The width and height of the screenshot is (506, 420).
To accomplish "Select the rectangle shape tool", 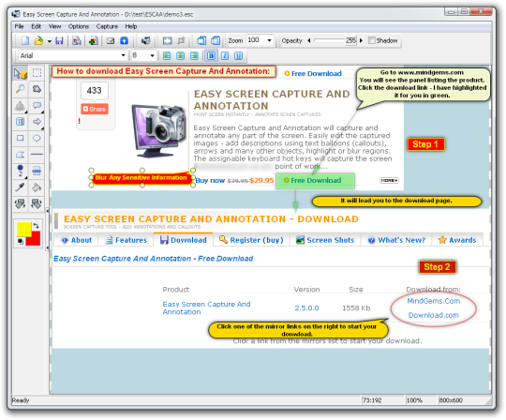I will [x=20, y=138].
